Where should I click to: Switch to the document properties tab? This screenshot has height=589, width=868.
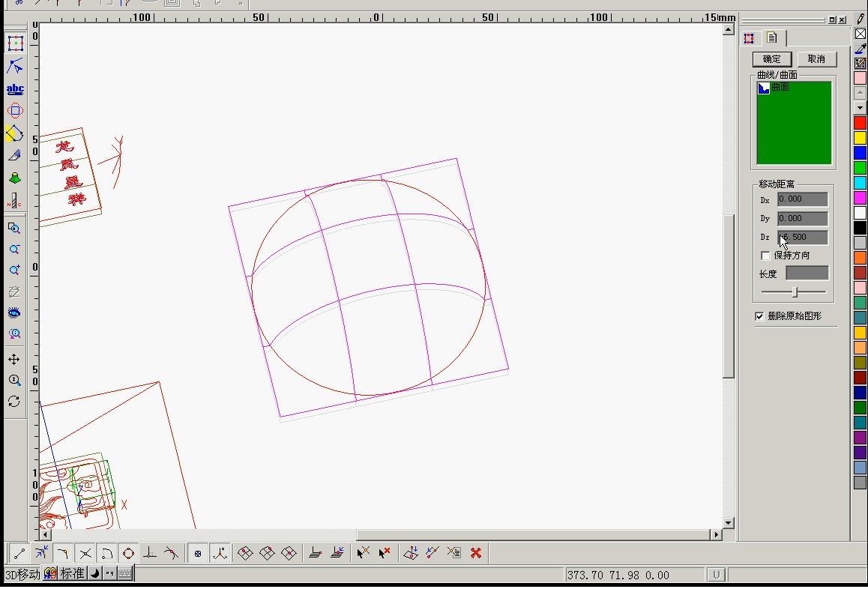pos(771,38)
